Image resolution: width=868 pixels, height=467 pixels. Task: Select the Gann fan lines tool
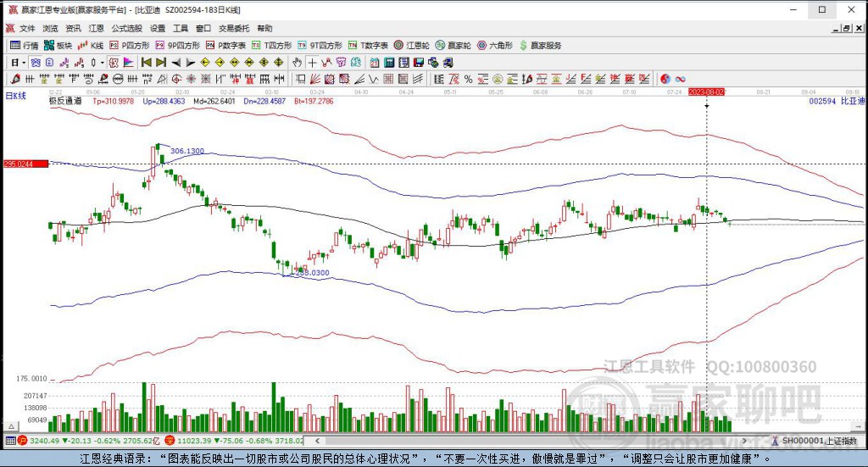pos(314,79)
